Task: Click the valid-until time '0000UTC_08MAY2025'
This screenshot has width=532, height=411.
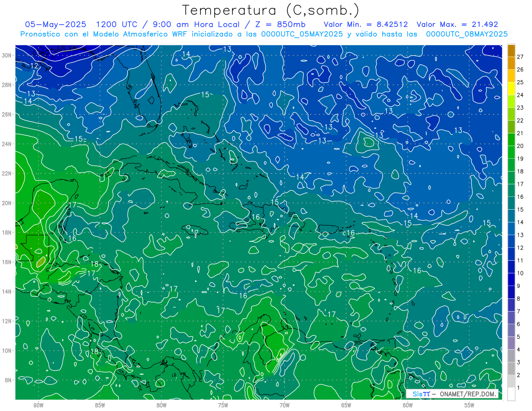Action: click(467, 34)
